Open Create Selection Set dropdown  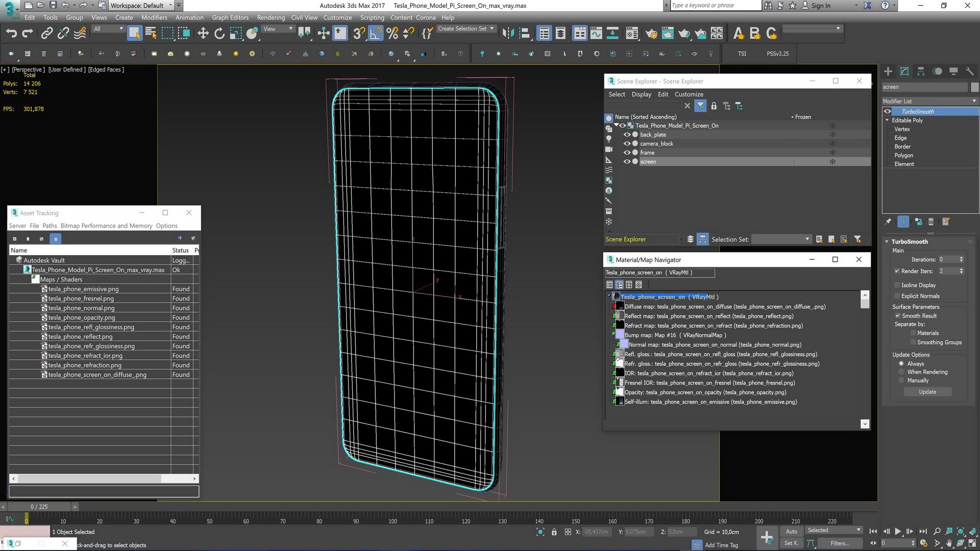465,29
